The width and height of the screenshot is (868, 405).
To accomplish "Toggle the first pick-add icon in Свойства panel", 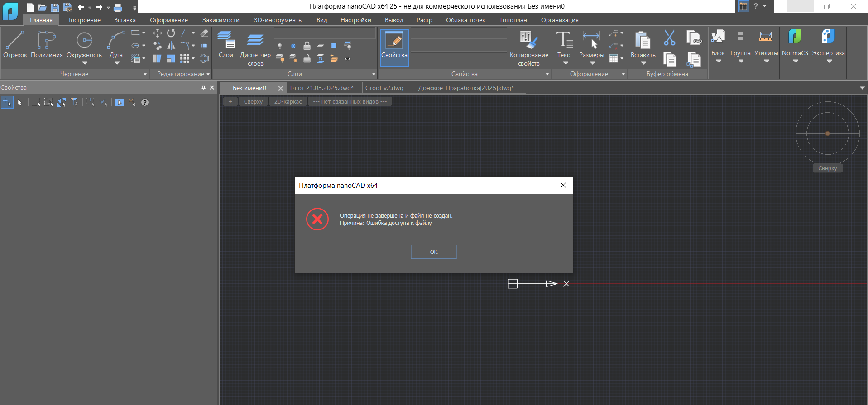I will pyautogui.click(x=7, y=102).
